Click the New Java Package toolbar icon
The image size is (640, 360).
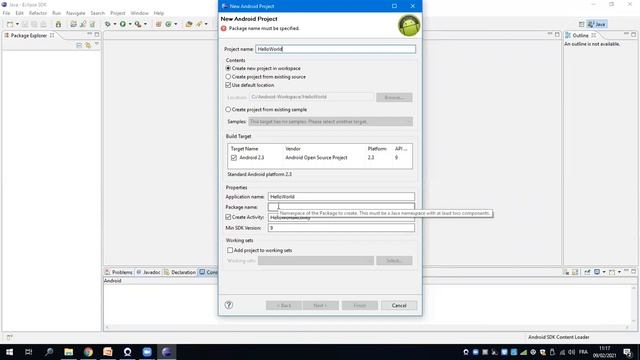(159, 24)
